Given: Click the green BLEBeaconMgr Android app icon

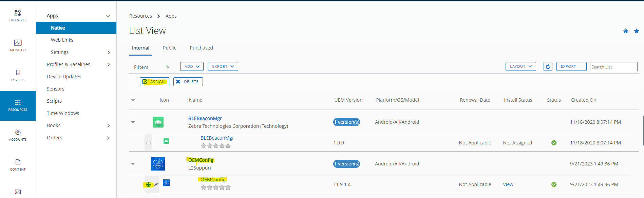Looking at the screenshot, I should click(x=158, y=122).
